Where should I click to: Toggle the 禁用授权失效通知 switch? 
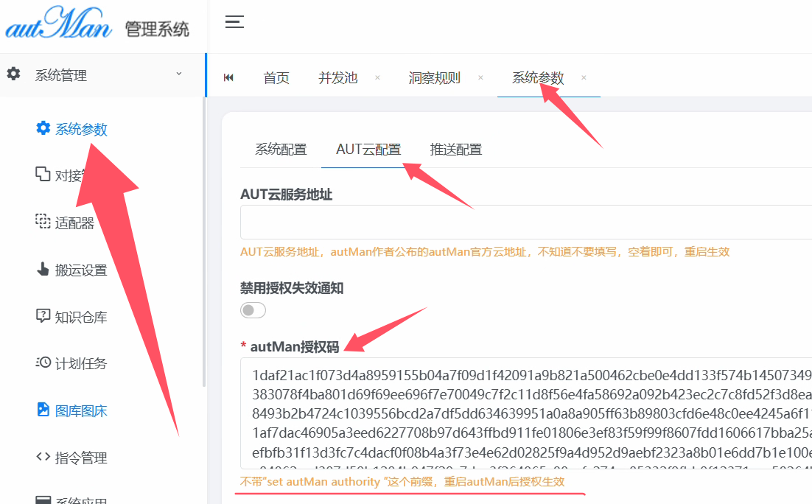click(253, 310)
